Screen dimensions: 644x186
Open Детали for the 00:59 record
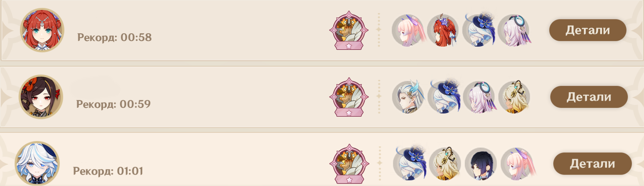pos(589,97)
